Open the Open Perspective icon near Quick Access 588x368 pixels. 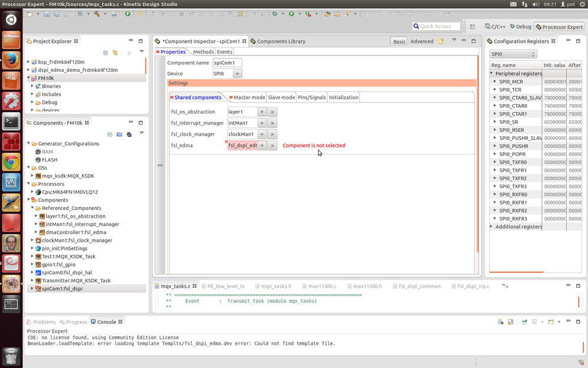click(473, 27)
